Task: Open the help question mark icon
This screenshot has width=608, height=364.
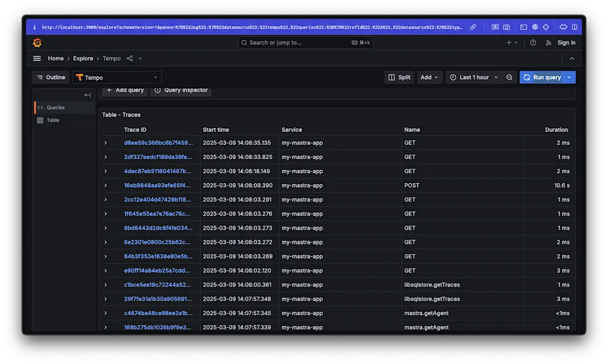Action: [533, 43]
